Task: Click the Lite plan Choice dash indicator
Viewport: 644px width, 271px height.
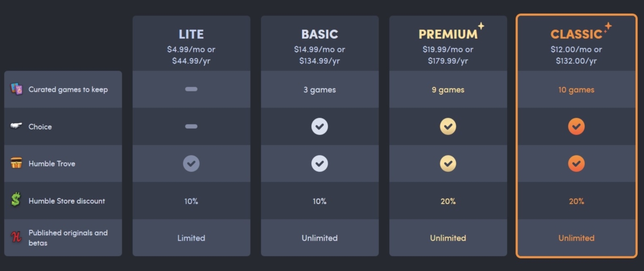Action: click(x=191, y=126)
